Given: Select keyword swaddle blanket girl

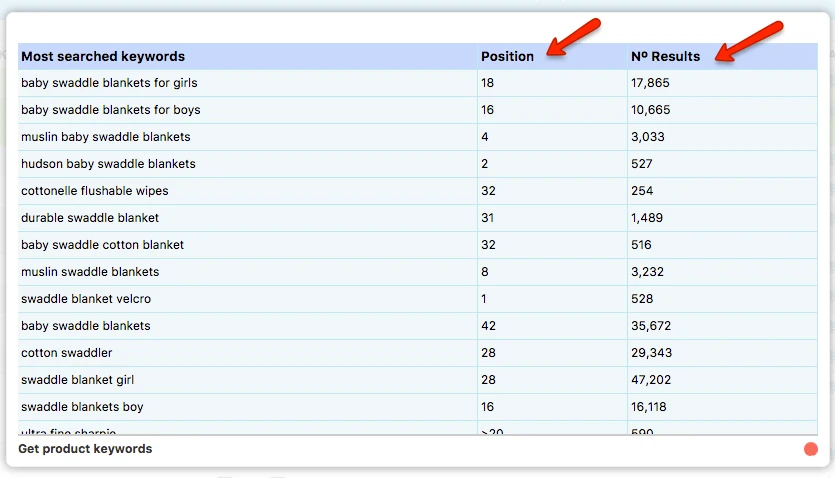Looking at the screenshot, I should click(x=77, y=380).
